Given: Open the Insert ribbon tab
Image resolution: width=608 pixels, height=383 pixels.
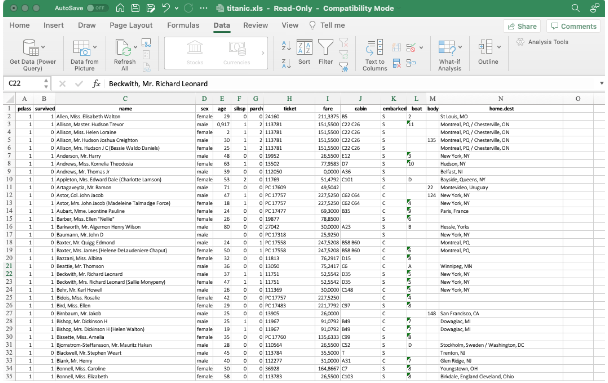Looking at the screenshot, I should click(53, 26).
